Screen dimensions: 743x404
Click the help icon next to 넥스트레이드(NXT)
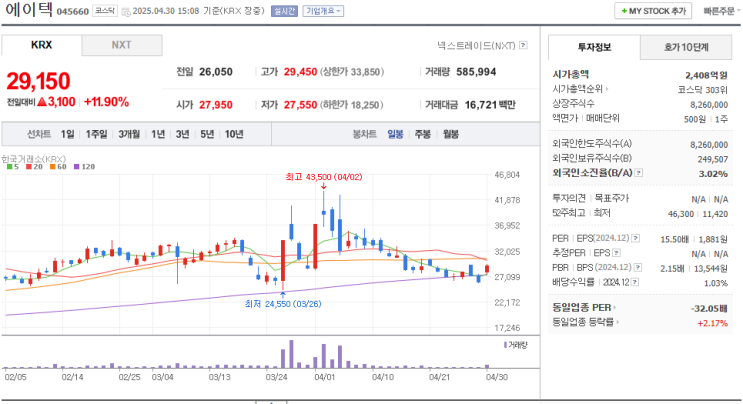(523, 45)
